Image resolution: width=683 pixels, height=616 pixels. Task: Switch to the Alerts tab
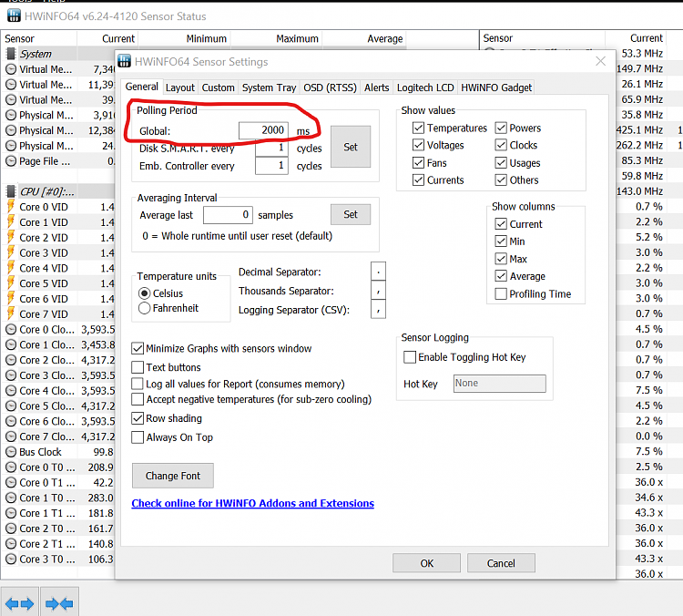click(x=376, y=87)
